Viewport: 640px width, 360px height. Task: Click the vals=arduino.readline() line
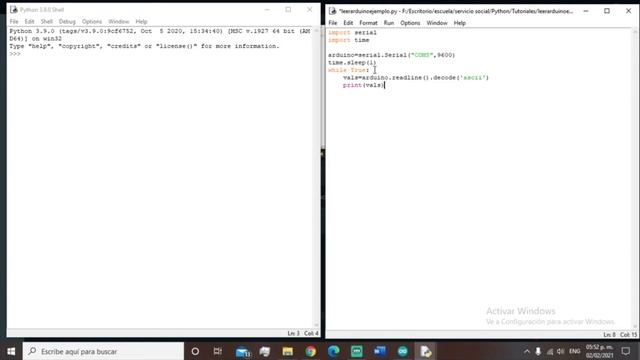[416, 78]
